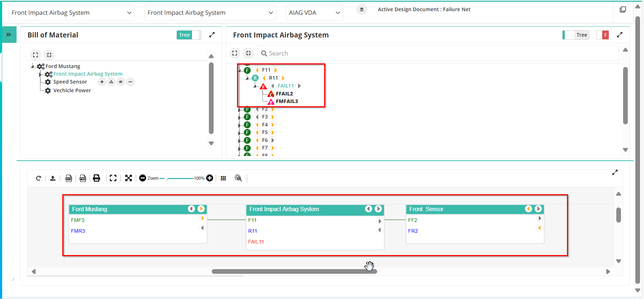Zoom in using the plus button
644x299 pixels.
coord(210,178)
